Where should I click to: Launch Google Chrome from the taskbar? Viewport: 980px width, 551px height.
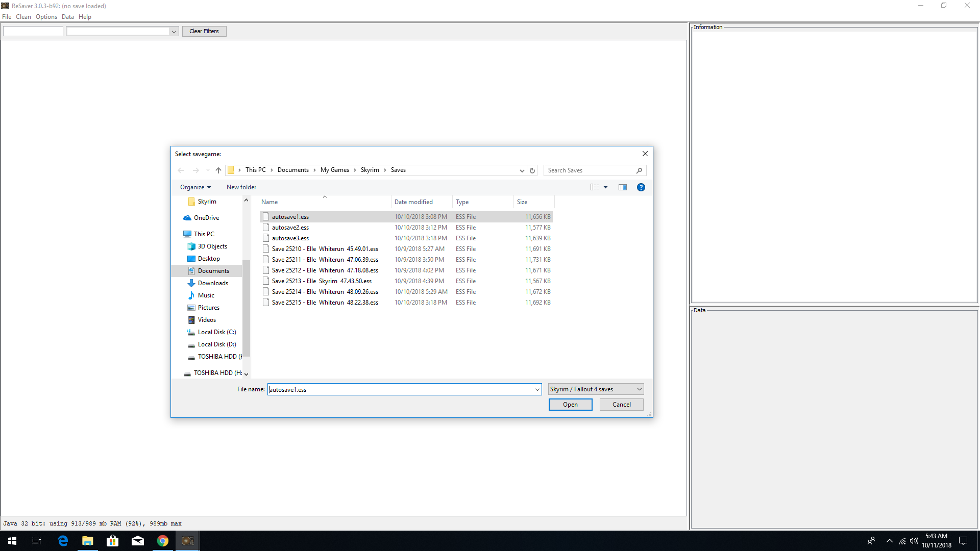[162, 540]
